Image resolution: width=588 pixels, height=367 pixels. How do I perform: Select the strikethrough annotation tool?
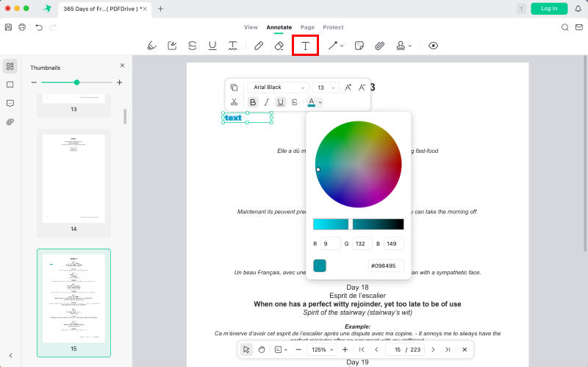[193, 46]
